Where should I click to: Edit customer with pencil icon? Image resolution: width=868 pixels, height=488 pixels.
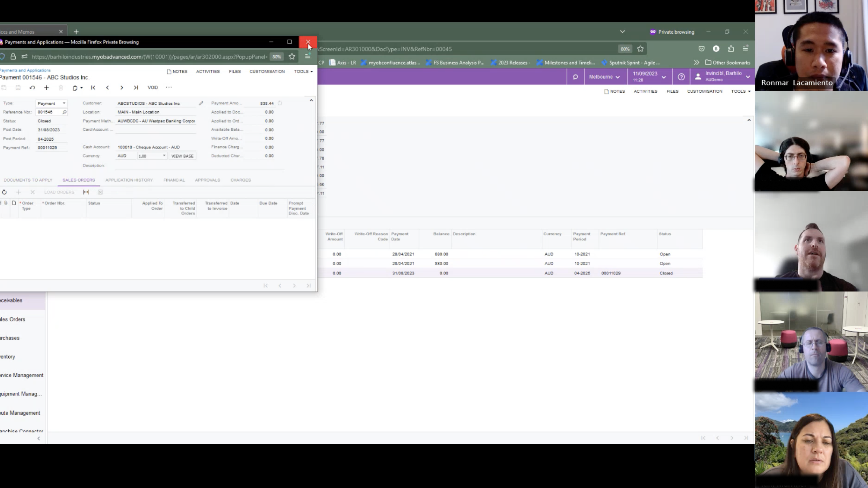pyautogui.click(x=201, y=103)
